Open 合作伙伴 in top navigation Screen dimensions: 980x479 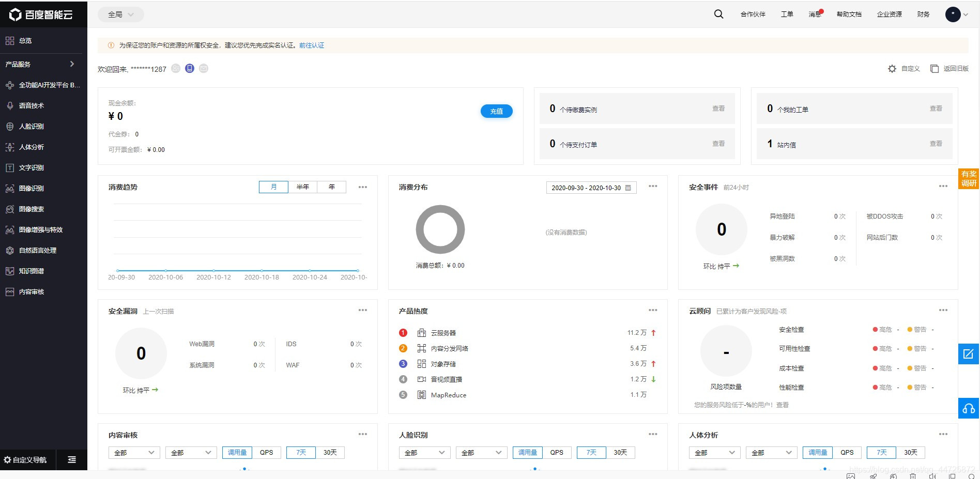click(x=753, y=14)
